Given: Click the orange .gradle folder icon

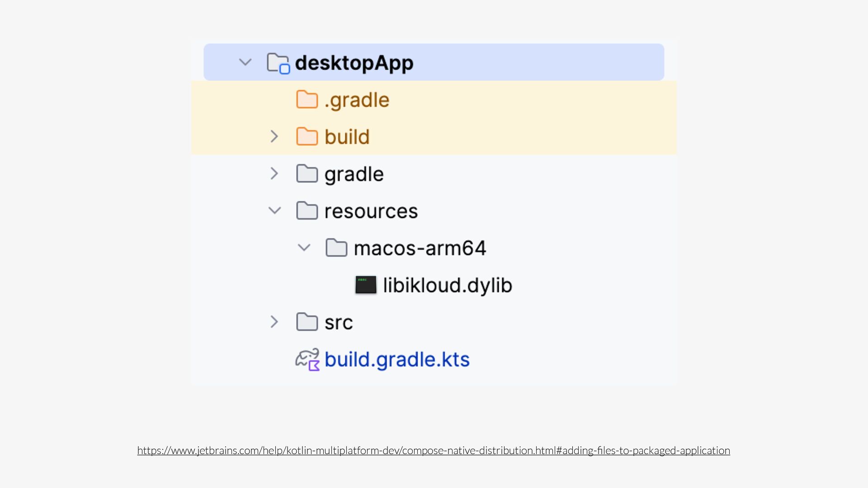Looking at the screenshot, I should point(307,99).
